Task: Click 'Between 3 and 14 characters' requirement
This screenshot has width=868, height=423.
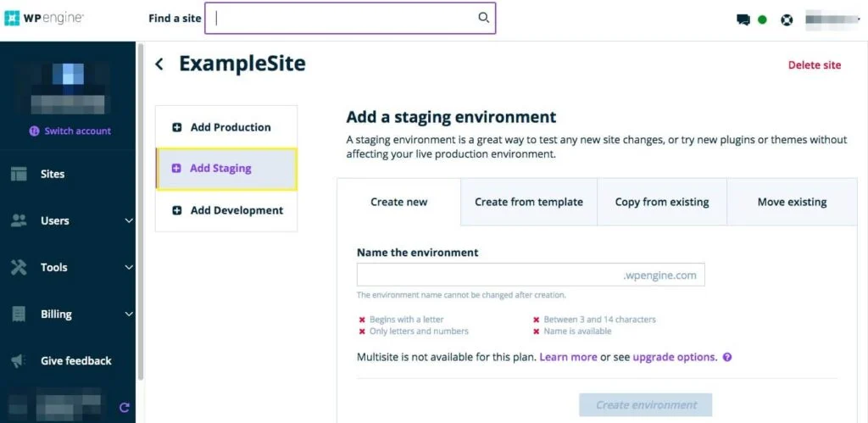Action: pyautogui.click(x=599, y=320)
